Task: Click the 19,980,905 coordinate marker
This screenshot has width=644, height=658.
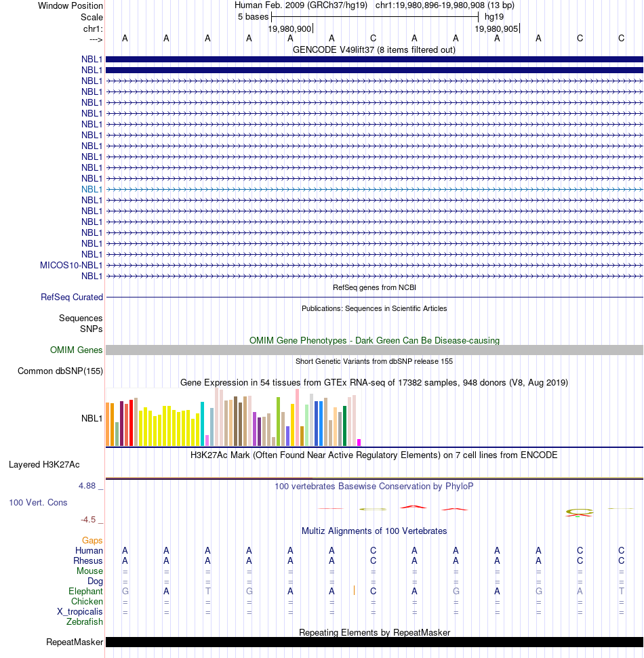Action: (x=496, y=29)
